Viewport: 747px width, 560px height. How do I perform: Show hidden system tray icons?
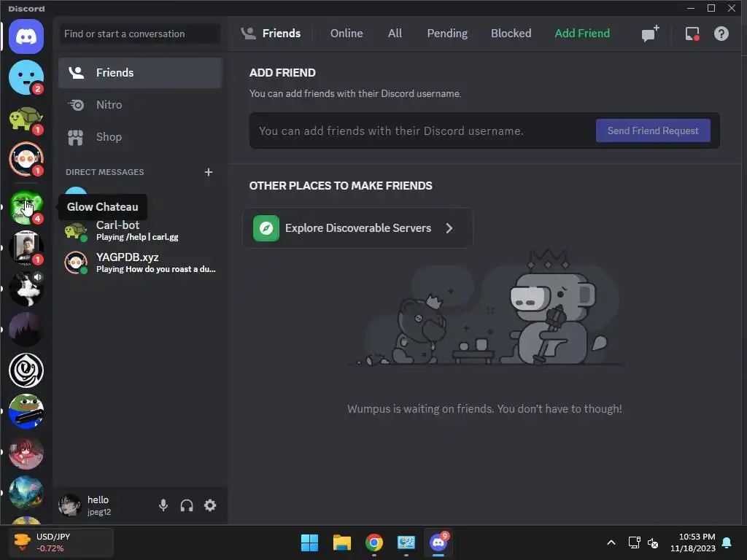(611, 542)
